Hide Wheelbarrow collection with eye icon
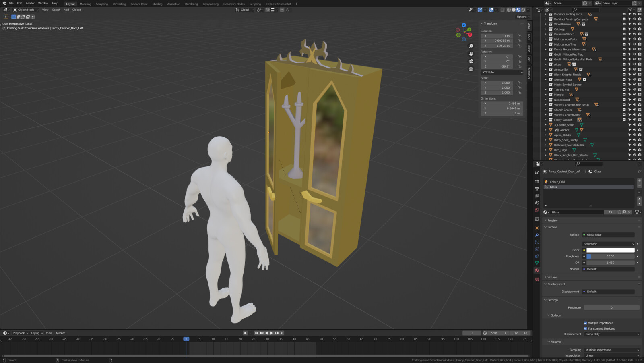Image resolution: width=644 pixels, height=363 pixels. point(634,24)
